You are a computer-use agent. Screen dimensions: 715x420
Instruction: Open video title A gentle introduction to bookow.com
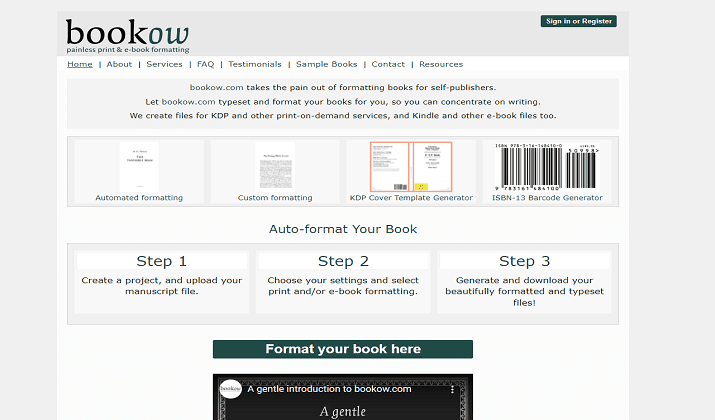(x=329, y=389)
